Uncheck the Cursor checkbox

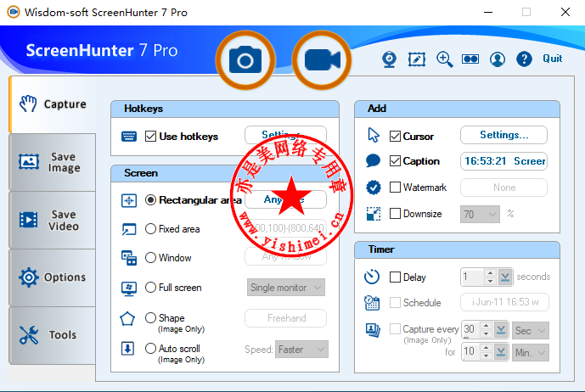click(395, 136)
